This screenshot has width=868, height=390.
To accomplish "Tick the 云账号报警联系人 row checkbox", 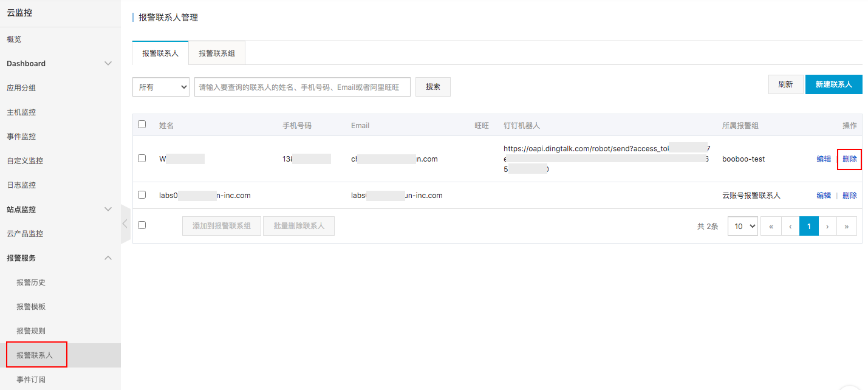I will coord(142,195).
